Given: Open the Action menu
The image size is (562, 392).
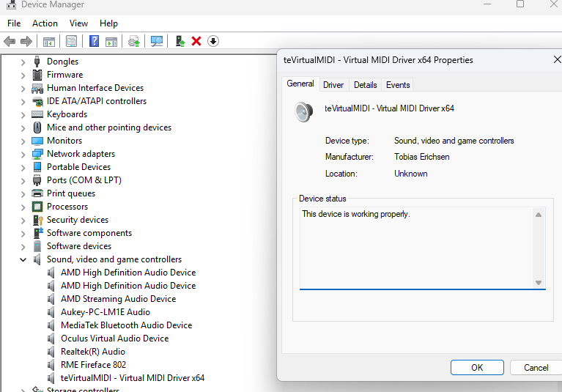Looking at the screenshot, I should click(45, 23).
